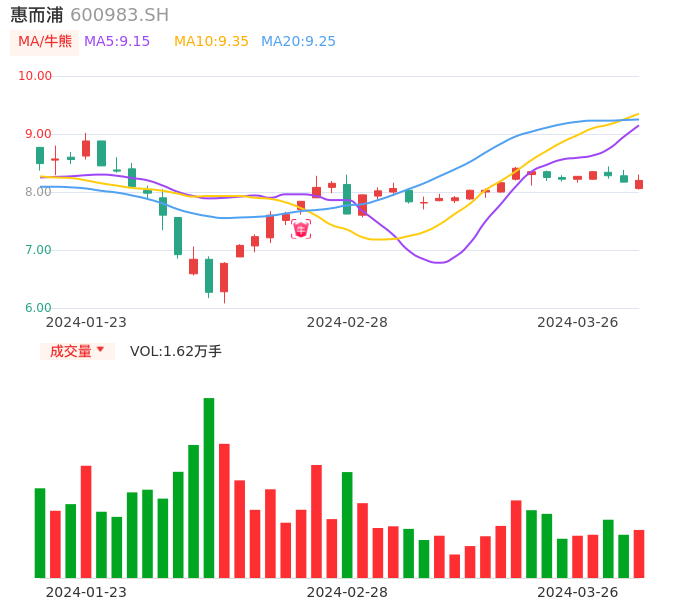
Task: Click the 9.00 price axis label
Action: coord(38,134)
